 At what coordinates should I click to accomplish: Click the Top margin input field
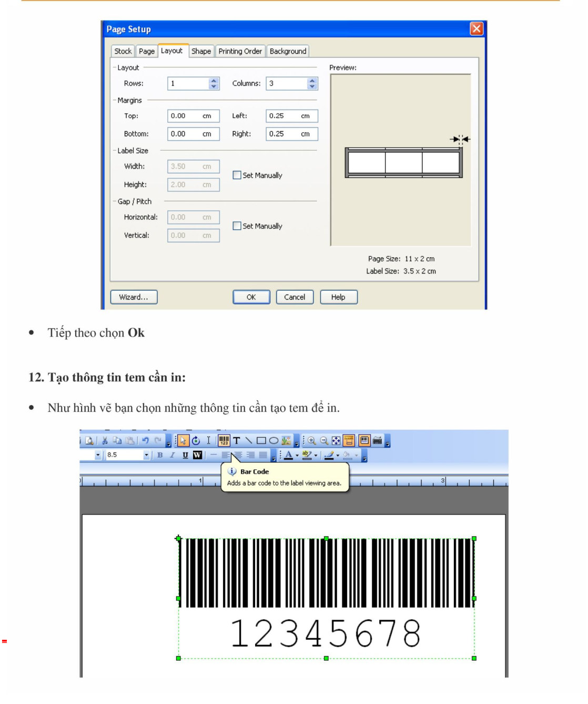click(x=193, y=116)
